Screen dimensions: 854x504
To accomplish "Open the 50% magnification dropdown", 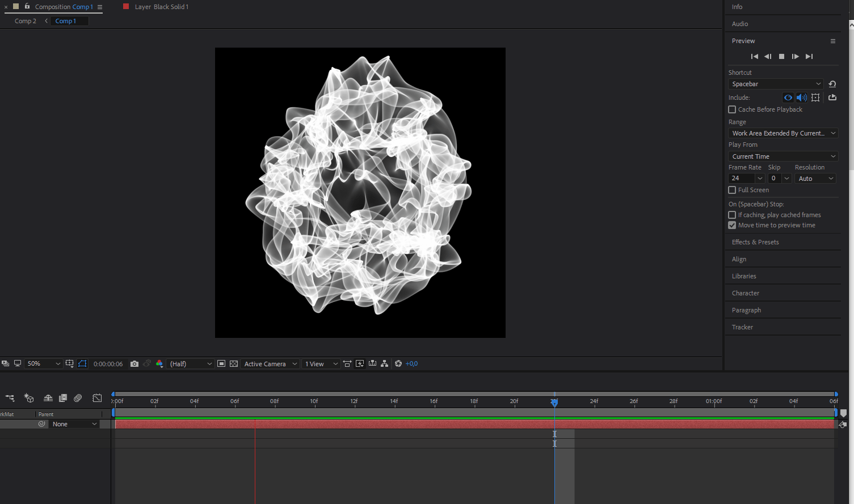I will (x=44, y=364).
